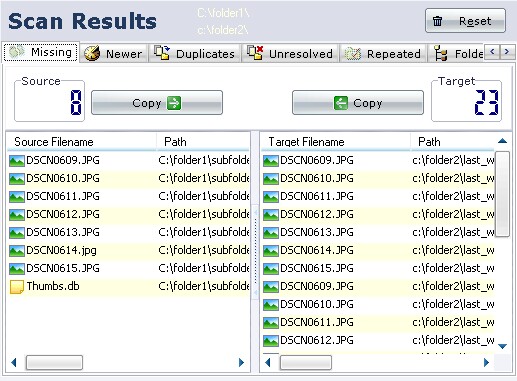Switch to the Newer tab
The image size is (517, 381).
point(114,53)
